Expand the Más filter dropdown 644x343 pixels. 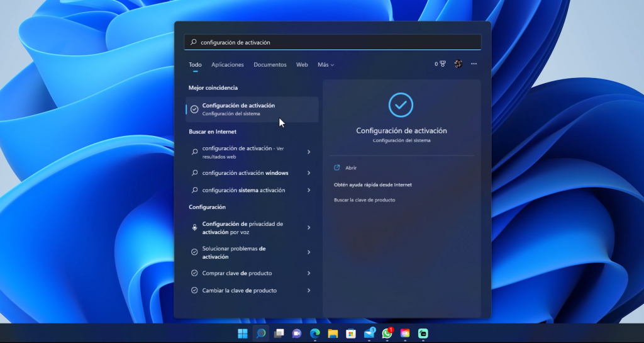pyautogui.click(x=326, y=65)
